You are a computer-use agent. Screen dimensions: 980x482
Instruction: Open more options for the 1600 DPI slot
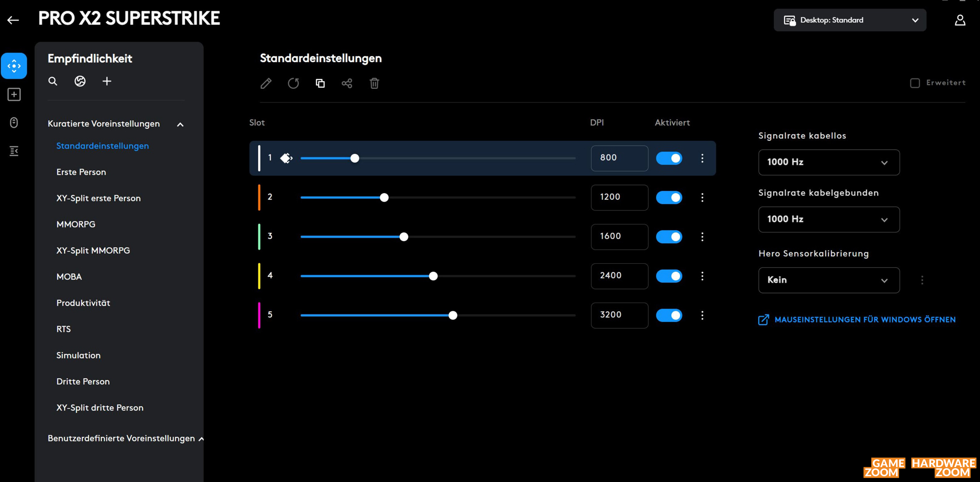click(x=702, y=237)
